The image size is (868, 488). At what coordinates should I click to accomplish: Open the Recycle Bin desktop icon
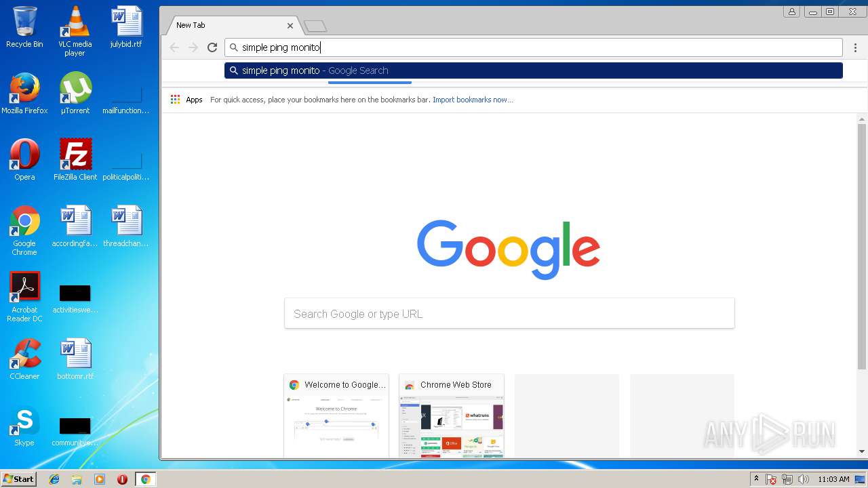point(24,27)
